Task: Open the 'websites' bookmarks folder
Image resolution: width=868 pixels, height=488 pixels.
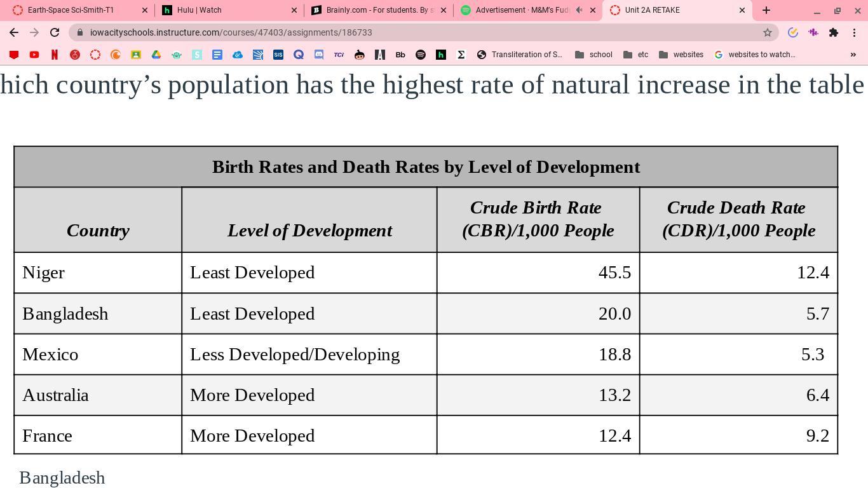Action: (681, 55)
